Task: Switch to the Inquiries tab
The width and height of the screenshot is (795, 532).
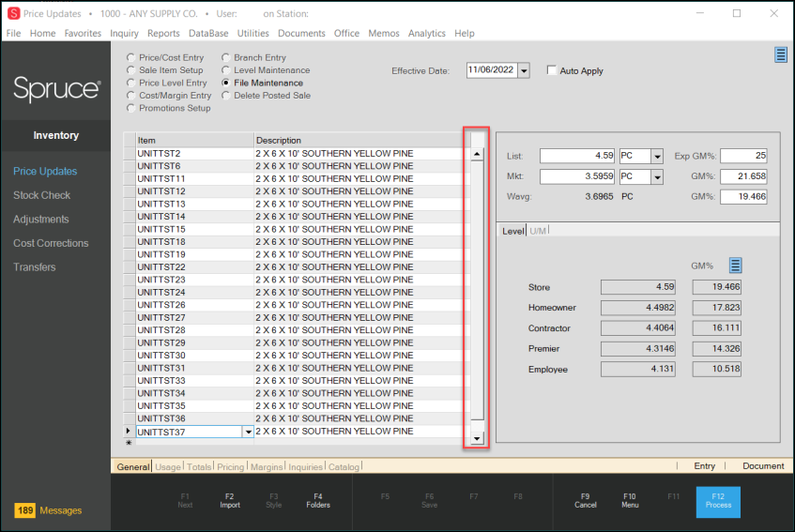Action: click(305, 466)
